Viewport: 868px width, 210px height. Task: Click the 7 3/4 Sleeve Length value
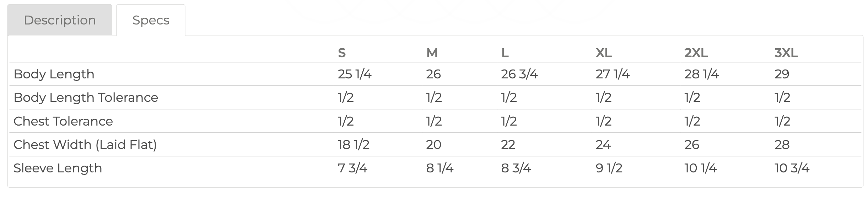tap(352, 168)
